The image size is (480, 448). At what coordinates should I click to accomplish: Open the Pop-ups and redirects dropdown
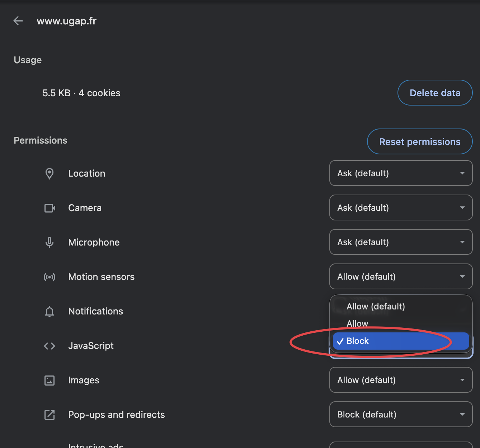pyautogui.click(x=401, y=415)
